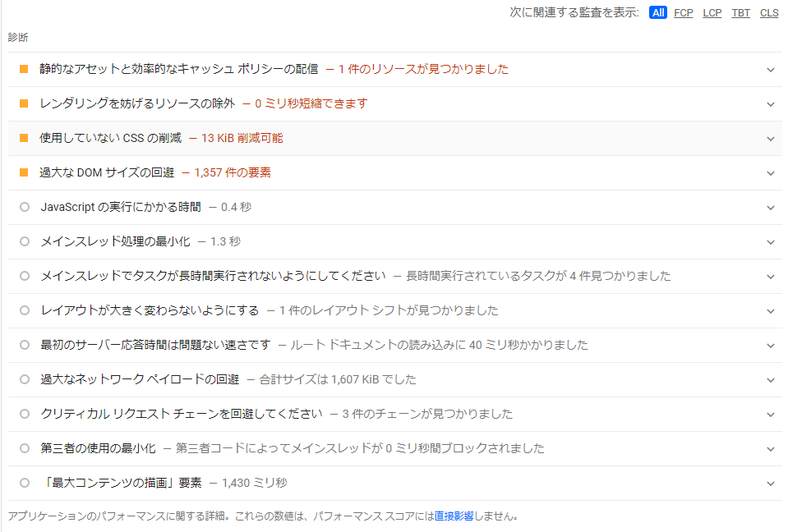This screenshot has height=532, width=788.
Task: Click the 1,430 ミリ秒 value
Action: click(x=254, y=483)
